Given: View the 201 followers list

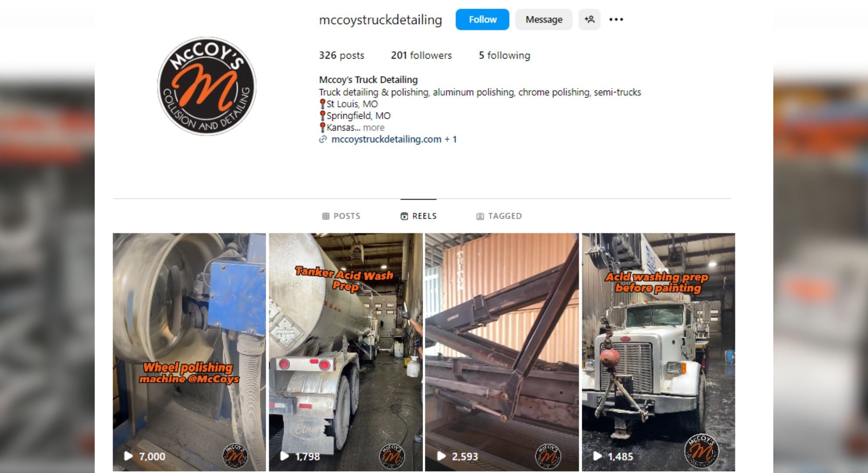Looking at the screenshot, I should coord(421,55).
